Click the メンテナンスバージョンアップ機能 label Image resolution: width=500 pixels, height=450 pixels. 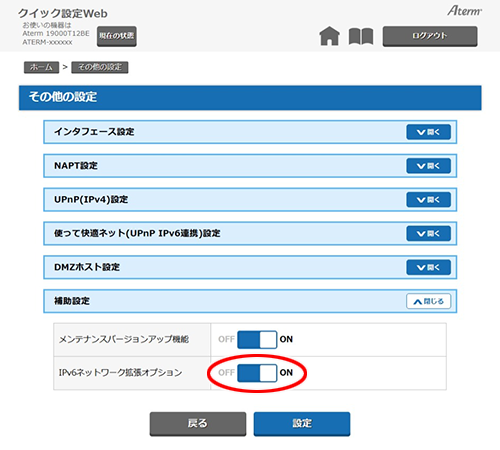coord(124,339)
